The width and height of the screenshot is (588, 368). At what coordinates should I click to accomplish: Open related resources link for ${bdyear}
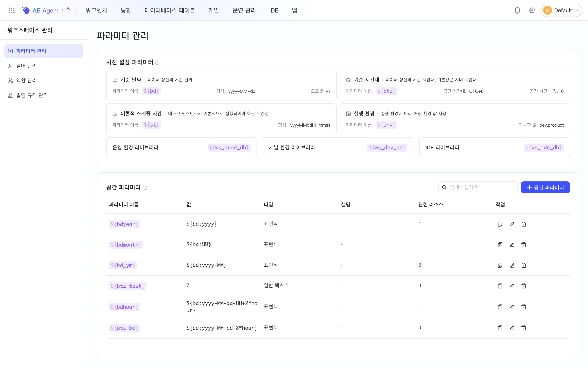(420, 224)
